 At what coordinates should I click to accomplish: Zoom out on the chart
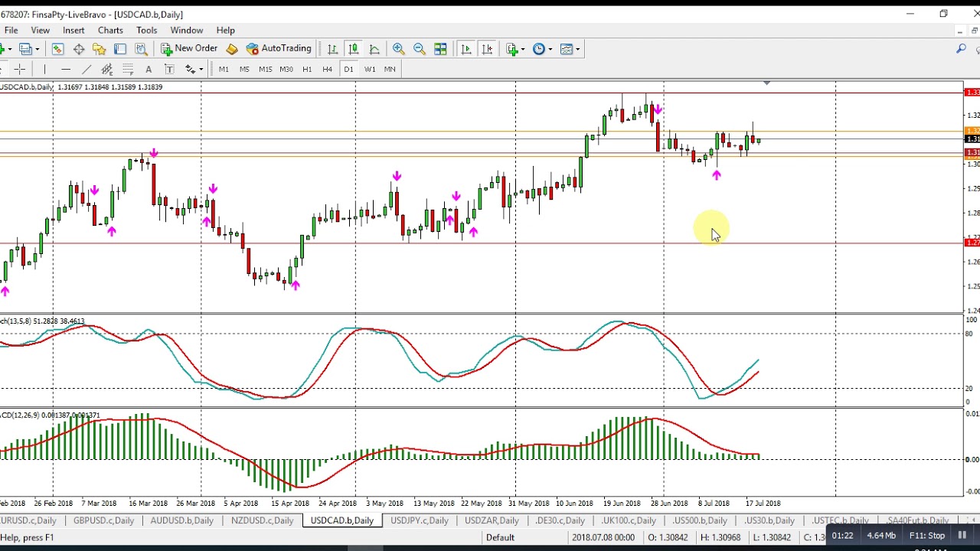click(x=419, y=49)
